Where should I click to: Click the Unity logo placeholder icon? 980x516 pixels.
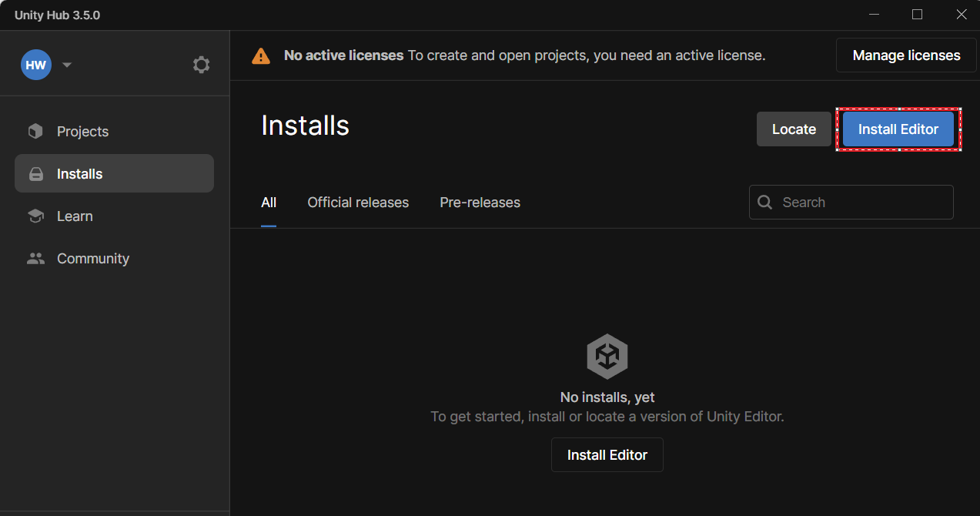(x=607, y=357)
